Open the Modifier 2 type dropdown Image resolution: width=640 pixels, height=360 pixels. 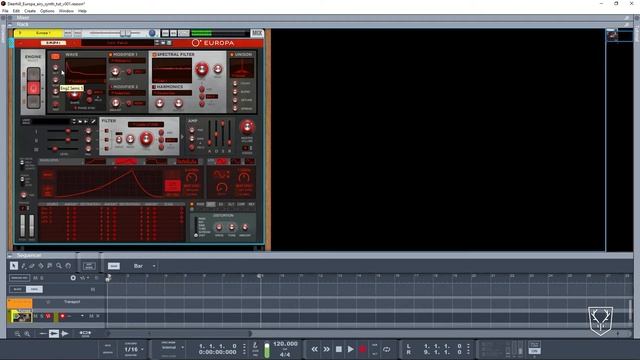tap(127, 93)
